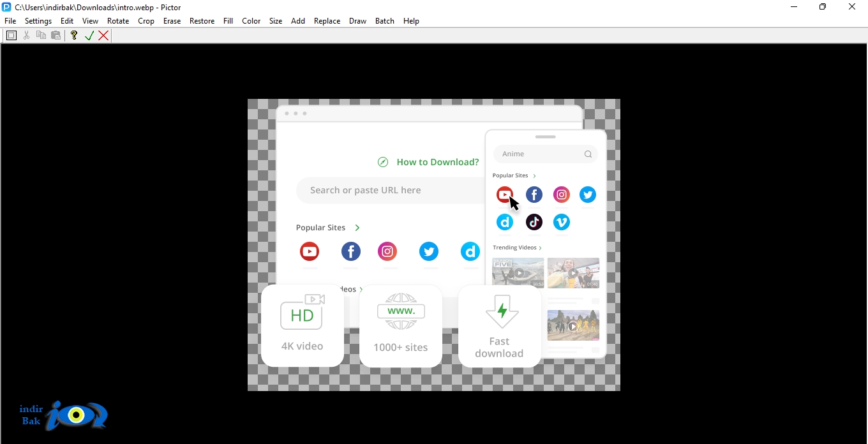The height and width of the screenshot is (444, 868).
Task: Open the Add menu
Action: tap(298, 21)
